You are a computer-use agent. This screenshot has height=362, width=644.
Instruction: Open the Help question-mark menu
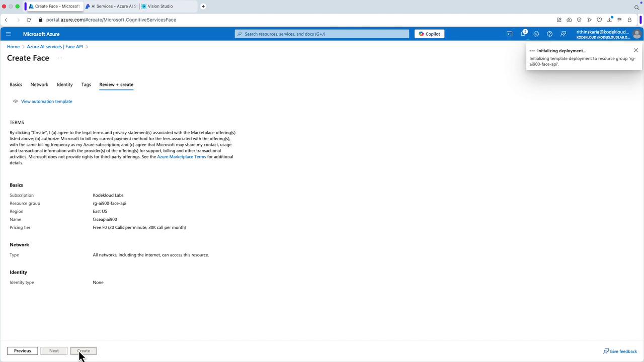pyautogui.click(x=549, y=34)
